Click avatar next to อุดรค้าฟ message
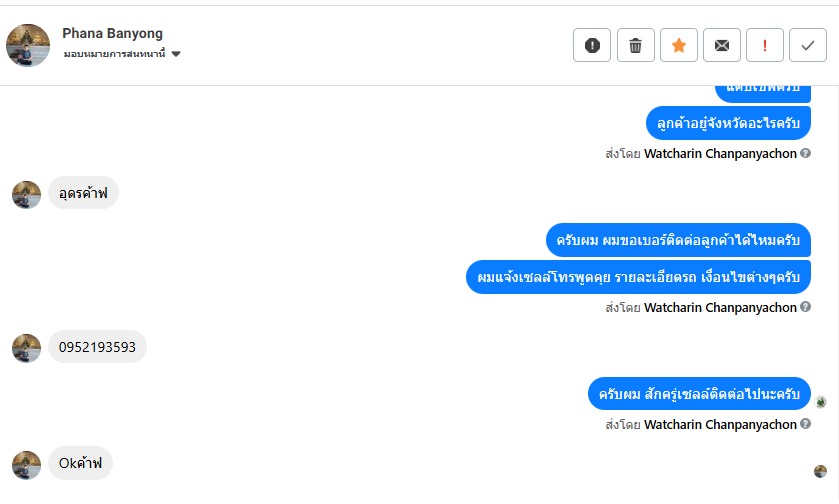 (26, 194)
